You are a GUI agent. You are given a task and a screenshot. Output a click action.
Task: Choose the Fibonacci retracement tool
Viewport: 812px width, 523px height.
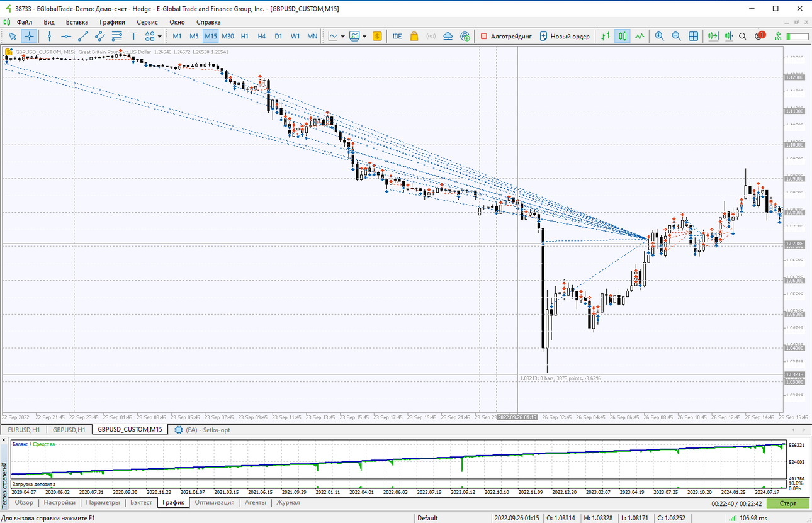click(116, 36)
